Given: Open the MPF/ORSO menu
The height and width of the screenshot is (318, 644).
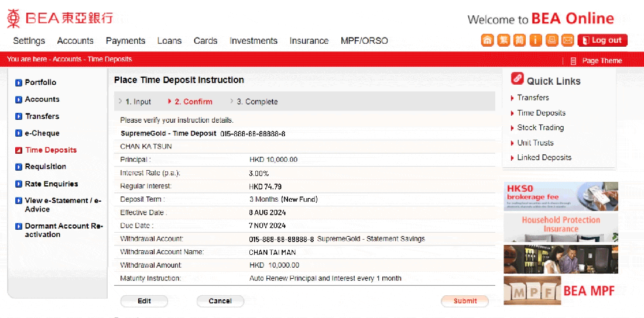Looking at the screenshot, I should 364,41.
